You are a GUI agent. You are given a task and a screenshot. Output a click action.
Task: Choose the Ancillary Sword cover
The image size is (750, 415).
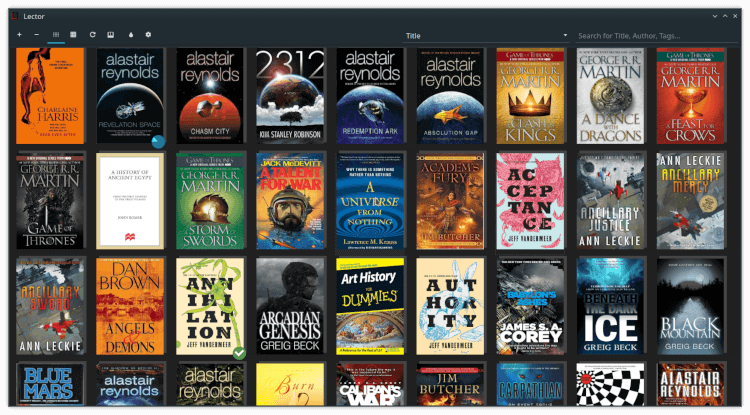coord(50,306)
